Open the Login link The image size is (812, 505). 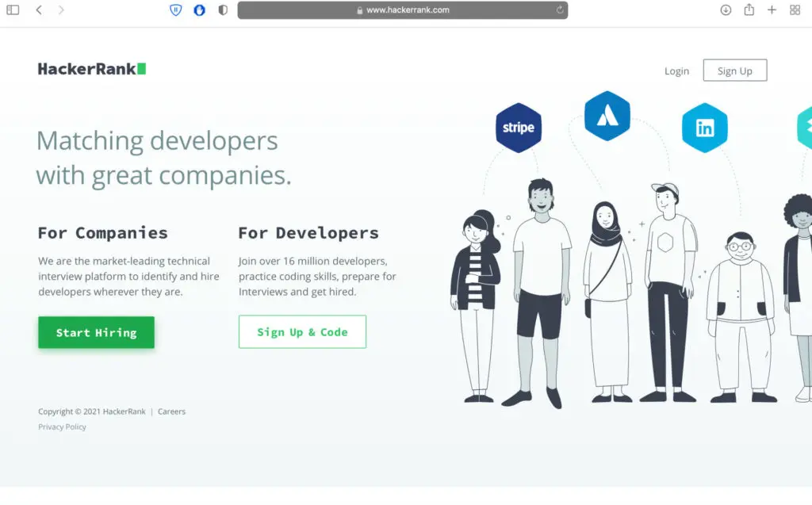676,71
